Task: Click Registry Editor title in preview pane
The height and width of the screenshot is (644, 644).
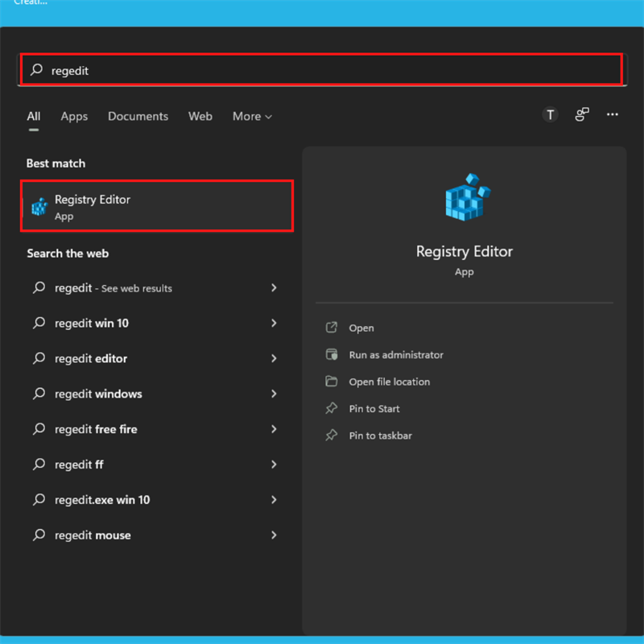Action: [464, 252]
